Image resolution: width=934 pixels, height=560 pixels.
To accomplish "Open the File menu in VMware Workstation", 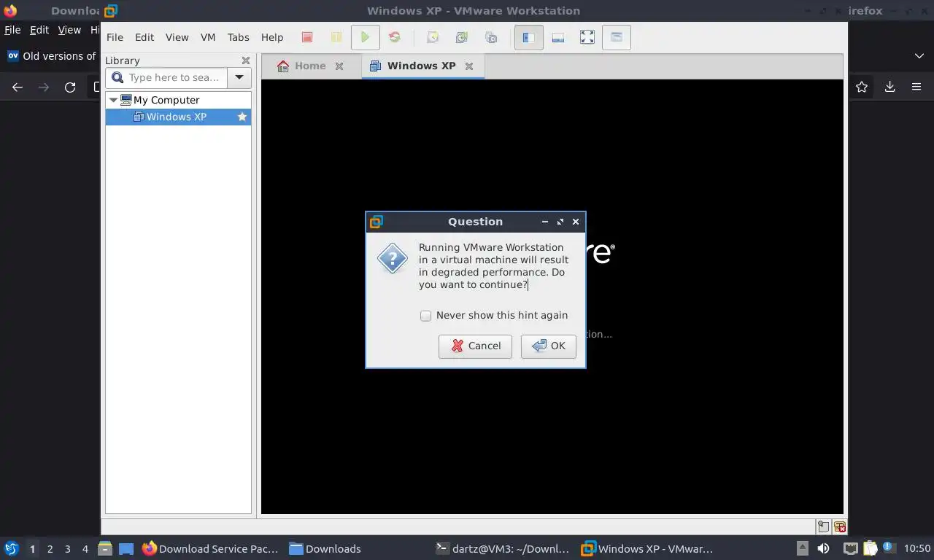I will point(115,37).
